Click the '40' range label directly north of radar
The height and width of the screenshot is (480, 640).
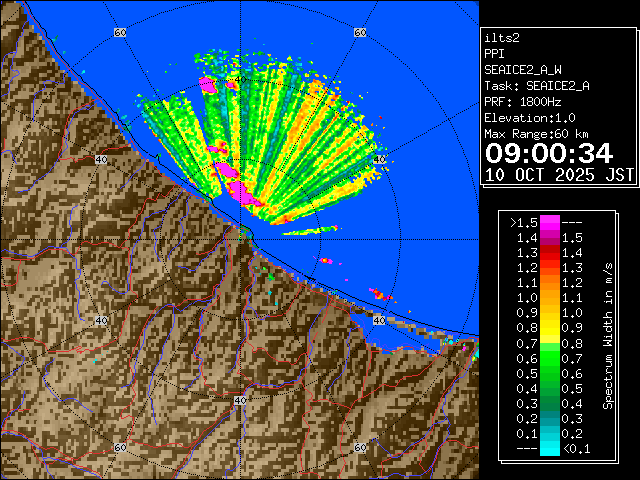[x=239, y=79]
